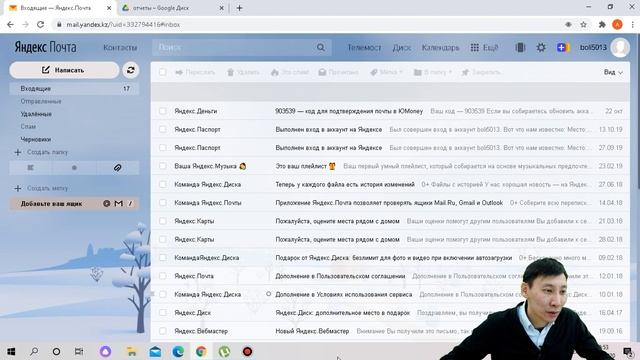
Task: Refresh the mailbox with the sync icon
Action: (131, 70)
